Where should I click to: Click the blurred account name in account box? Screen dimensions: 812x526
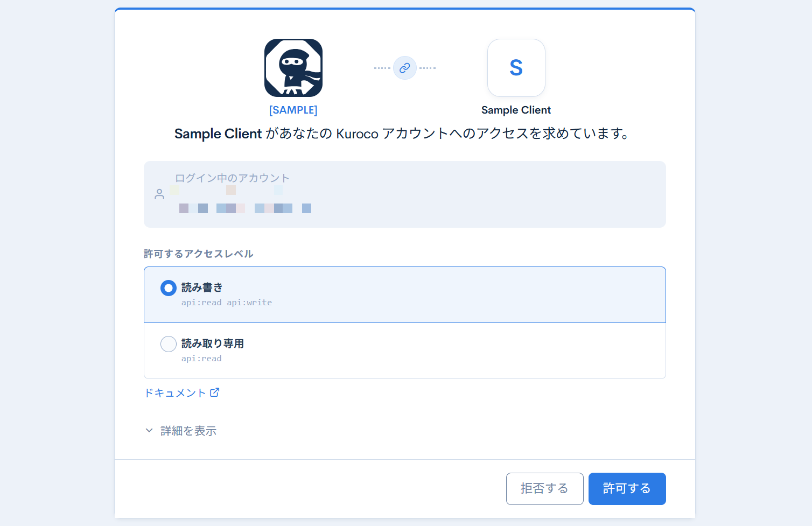coord(245,208)
